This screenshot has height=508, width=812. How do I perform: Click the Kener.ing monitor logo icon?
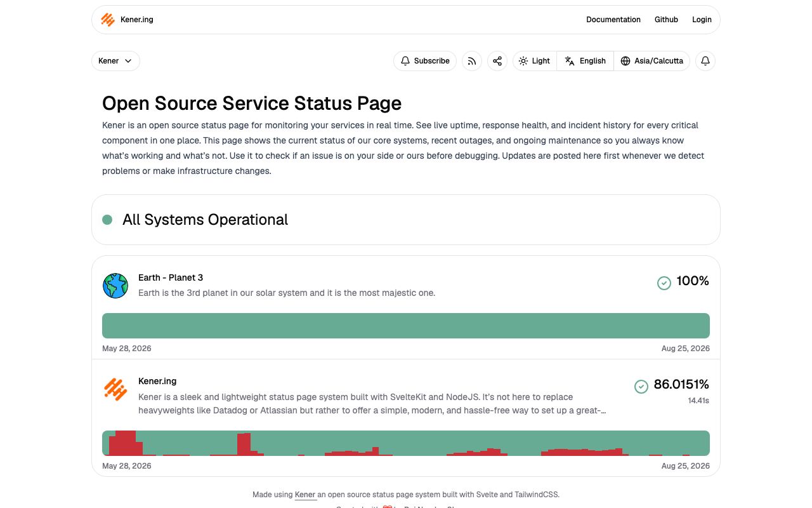pyautogui.click(x=115, y=389)
